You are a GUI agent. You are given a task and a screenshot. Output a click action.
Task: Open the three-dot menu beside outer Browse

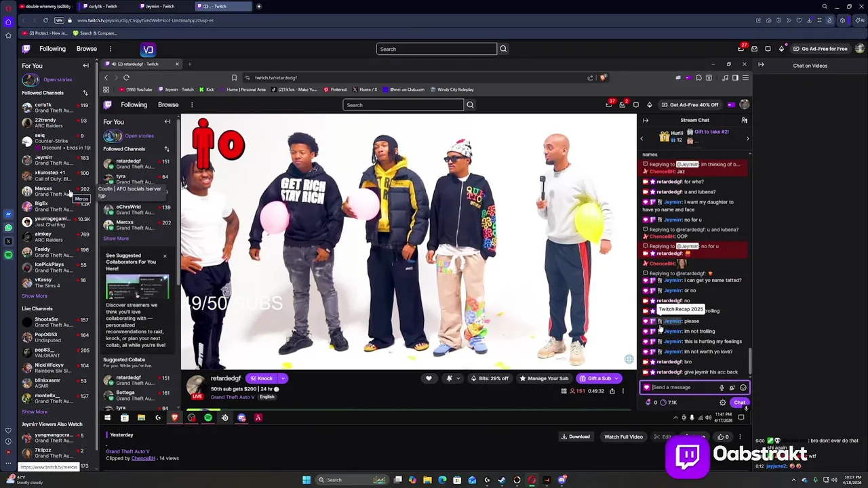pos(110,49)
